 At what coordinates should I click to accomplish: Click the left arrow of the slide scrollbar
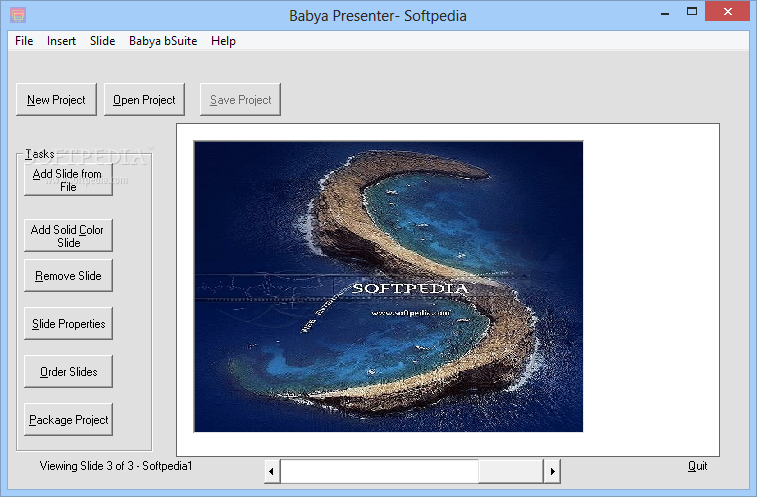tap(271, 471)
